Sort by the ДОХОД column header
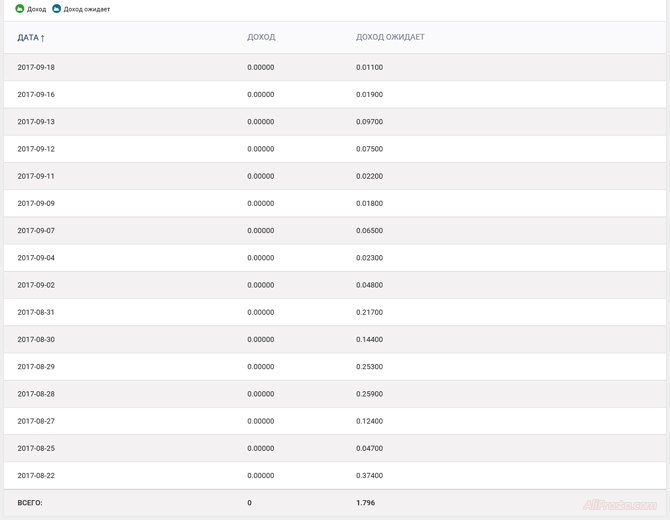670x520 pixels. (261, 38)
